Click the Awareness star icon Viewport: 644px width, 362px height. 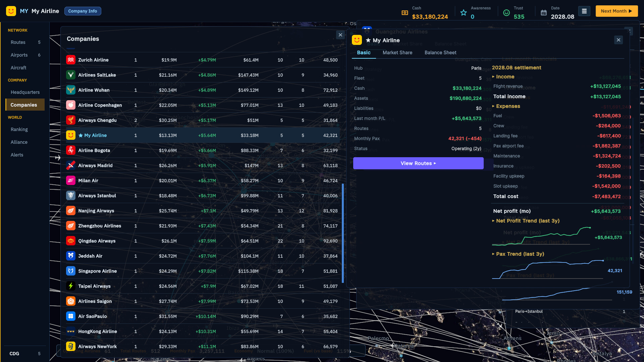464,13
